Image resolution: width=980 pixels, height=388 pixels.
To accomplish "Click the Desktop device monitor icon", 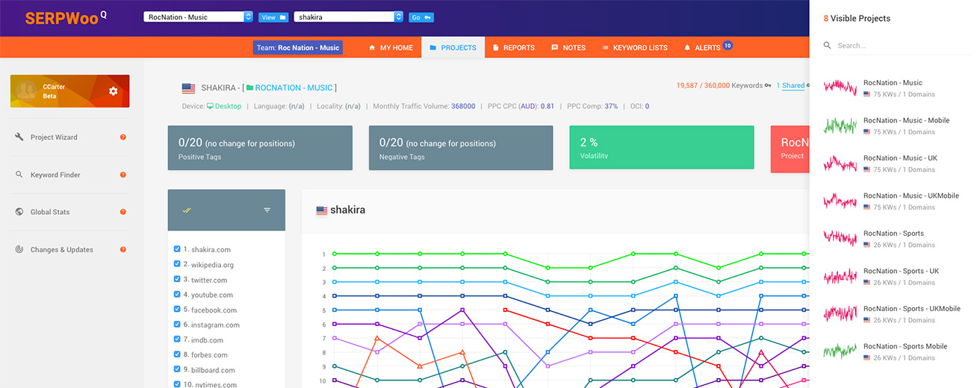I will pyautogui.click(x=211, y=106).
